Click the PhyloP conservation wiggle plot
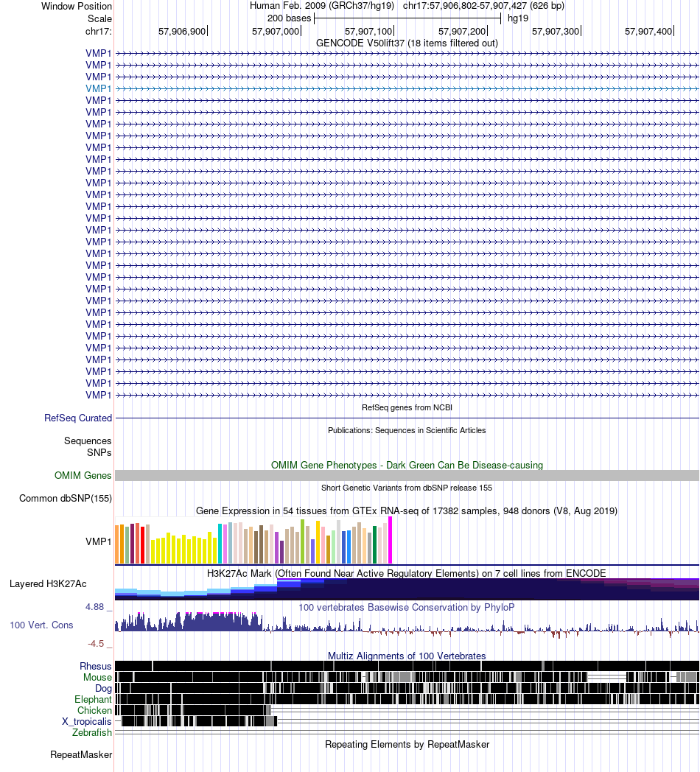 (407, 625)
